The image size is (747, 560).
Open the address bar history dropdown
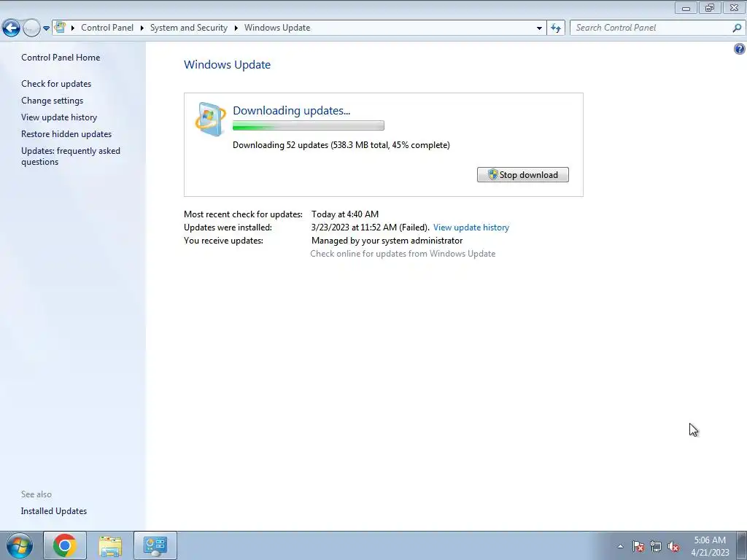(x=539, y=28)
